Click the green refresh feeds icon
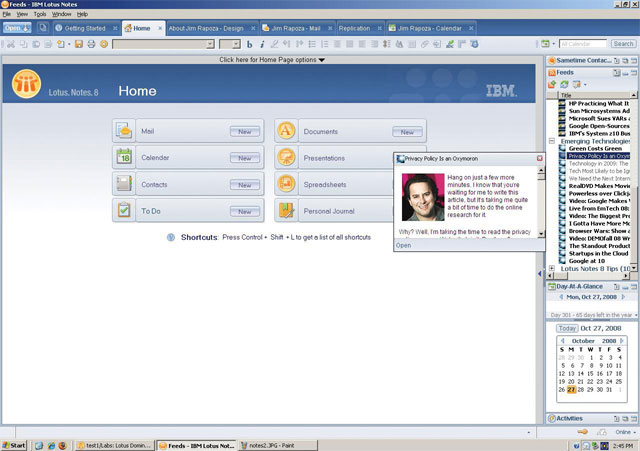The image size is (640, 451). tap(564, 84)
